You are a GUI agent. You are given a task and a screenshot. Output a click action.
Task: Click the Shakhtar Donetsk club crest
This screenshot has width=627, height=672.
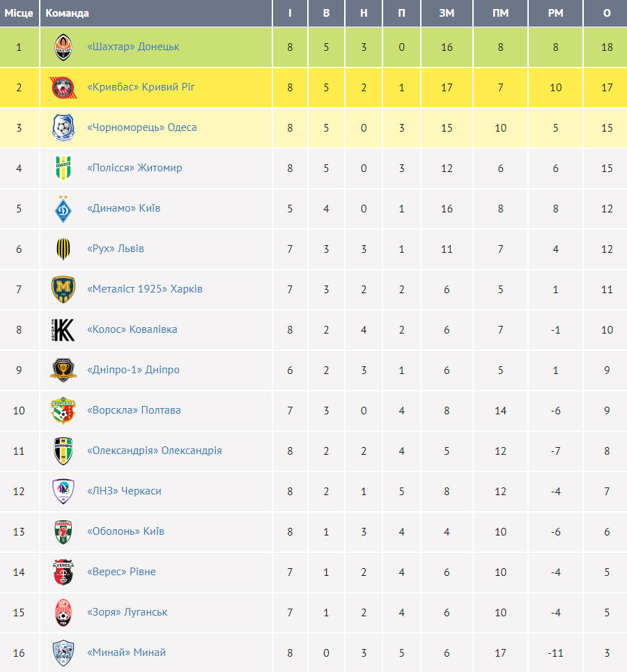click(63, 47)
